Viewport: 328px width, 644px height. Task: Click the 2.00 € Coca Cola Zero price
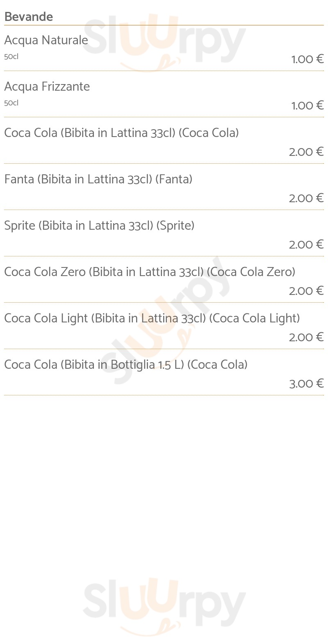tap(306, 291)
